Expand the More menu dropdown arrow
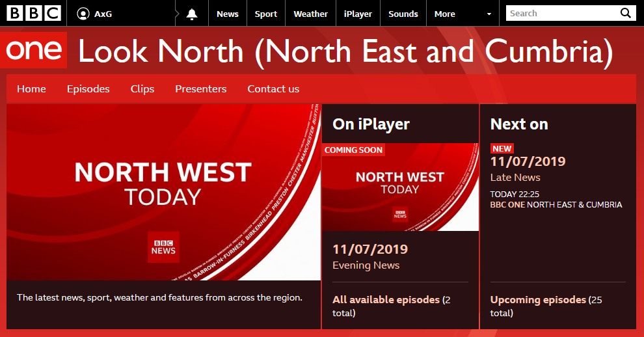Screen dimensions: 644x337 click(x=489, y=14)
